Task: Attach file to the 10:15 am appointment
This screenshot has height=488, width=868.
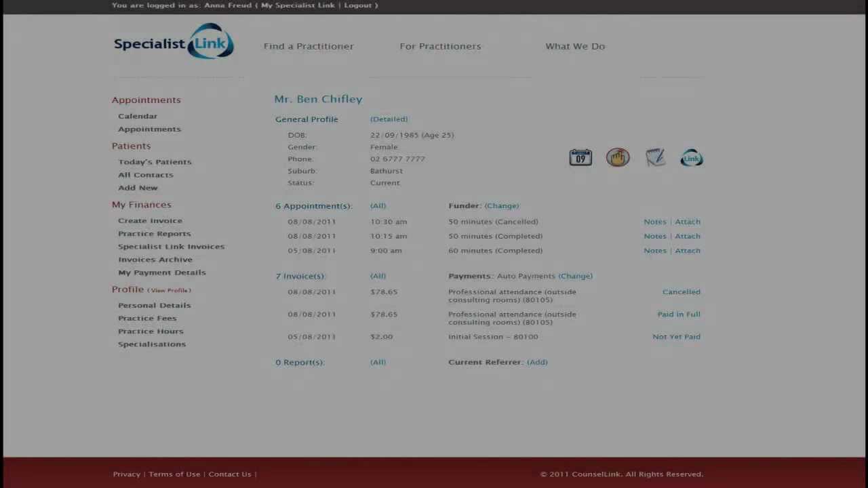Action: 688,237
